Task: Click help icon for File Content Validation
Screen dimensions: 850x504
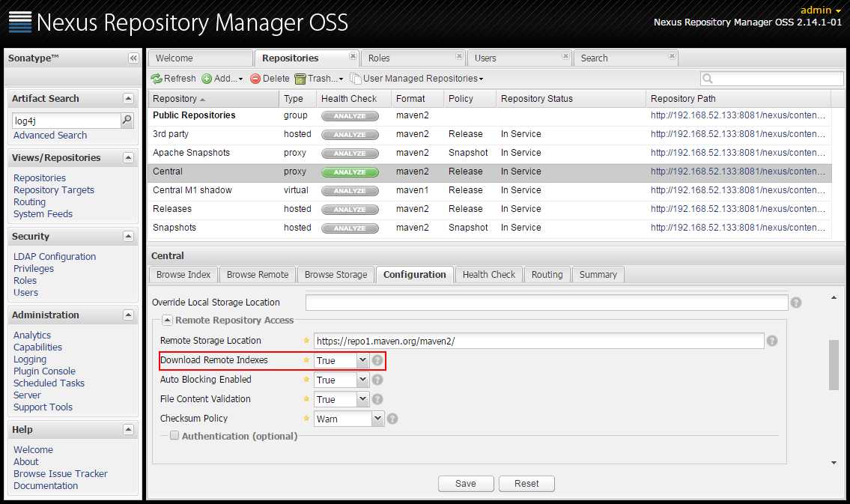Action: [x=377, y=399]
